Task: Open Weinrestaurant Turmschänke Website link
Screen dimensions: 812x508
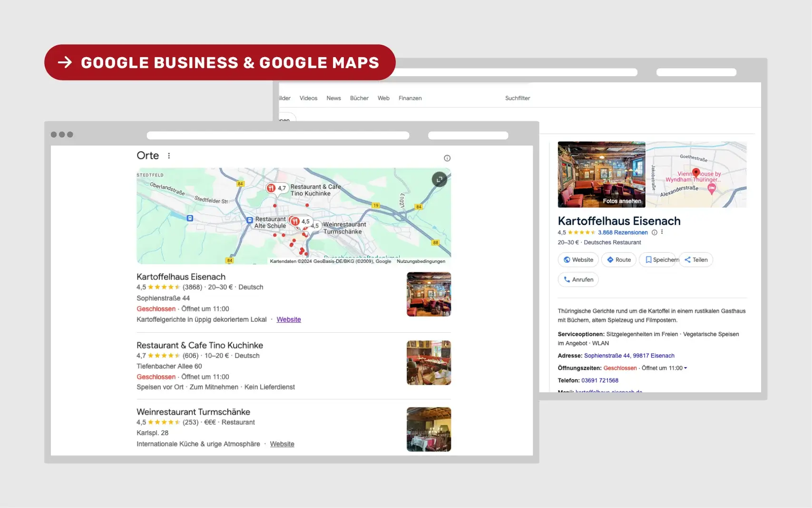Action: 282,444
